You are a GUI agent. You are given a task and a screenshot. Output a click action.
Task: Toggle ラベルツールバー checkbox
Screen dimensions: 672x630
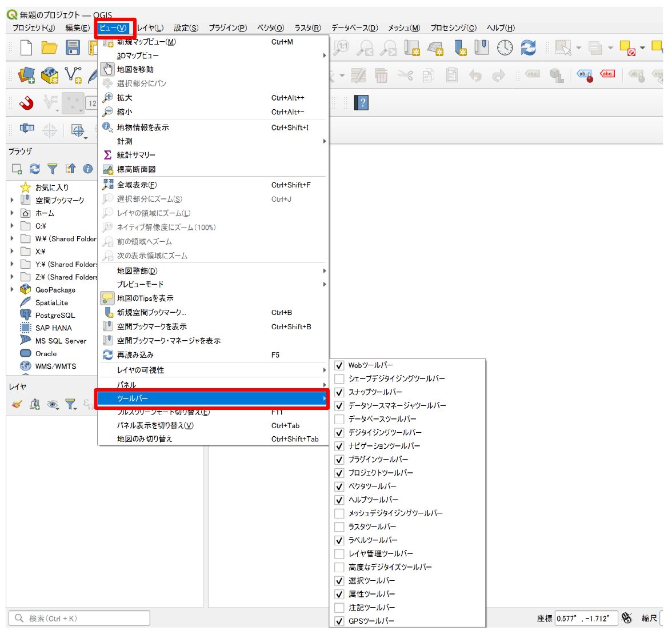[x=339, y=540]
